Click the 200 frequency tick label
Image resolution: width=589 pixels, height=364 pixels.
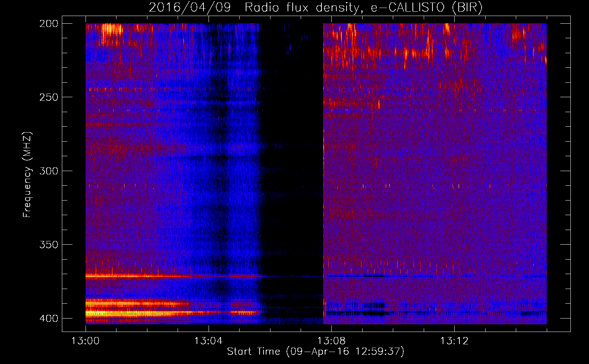49,24
